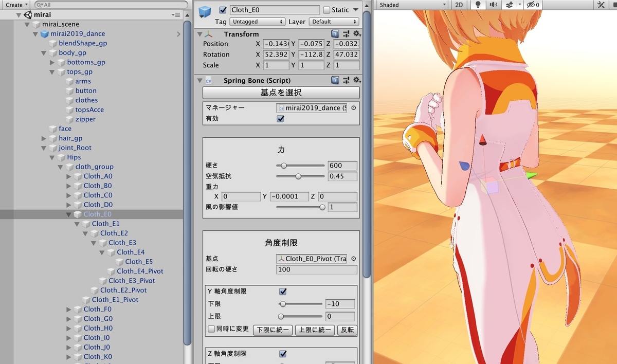
Task: Click the Unity logo icon beside mirai scene
Action: point(28,15)
